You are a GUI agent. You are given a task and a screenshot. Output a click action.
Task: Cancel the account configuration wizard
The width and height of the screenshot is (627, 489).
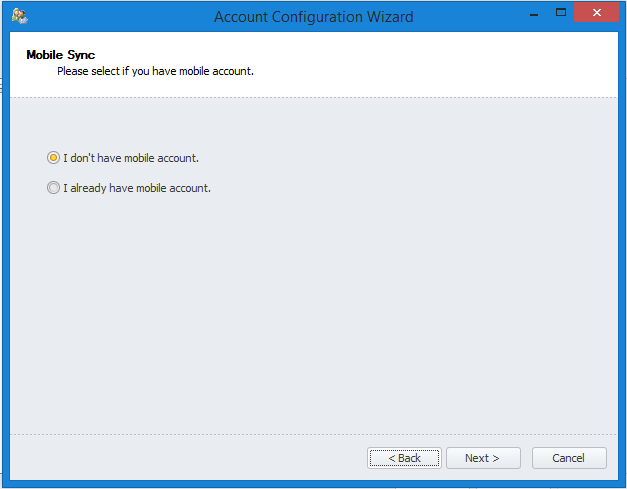tap(568, 458)
